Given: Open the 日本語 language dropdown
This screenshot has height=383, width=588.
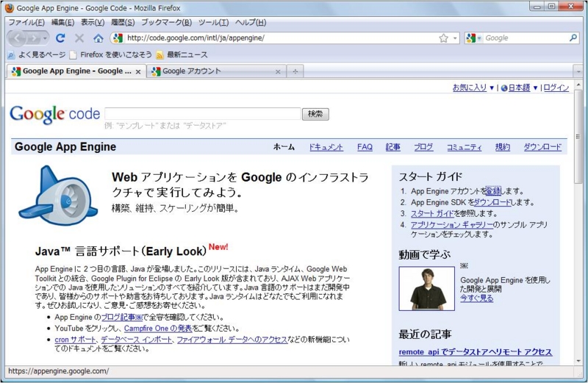Looking at the screenshot, I should tap(520, 87).
